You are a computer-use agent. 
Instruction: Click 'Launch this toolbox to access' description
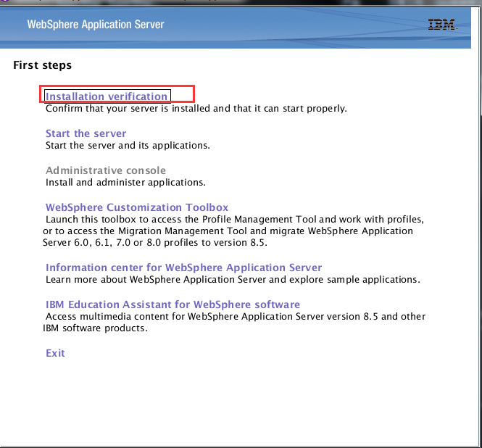[233, 231]
